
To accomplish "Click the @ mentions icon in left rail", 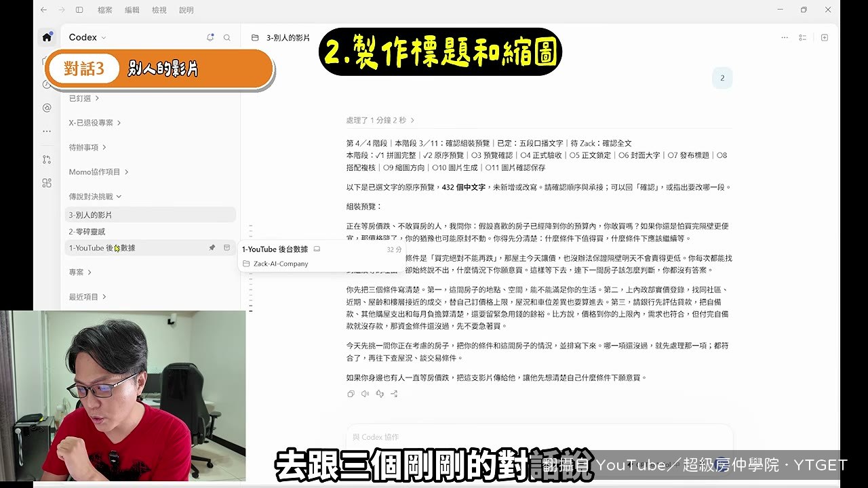I will coord(47,108).
